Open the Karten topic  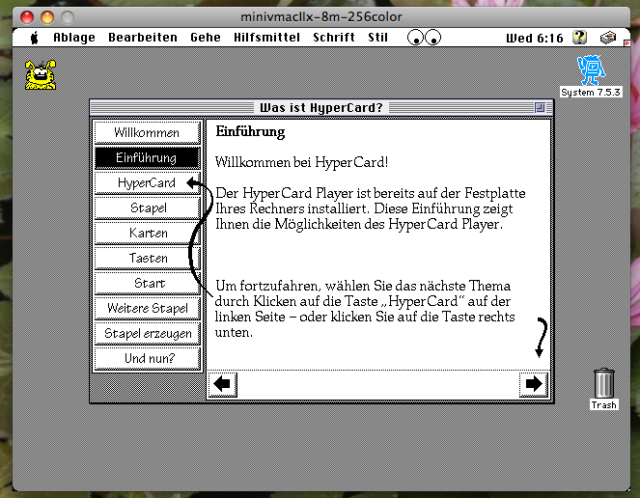(x=147, y=233)
